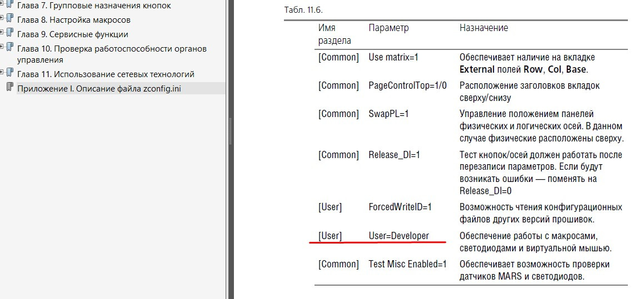644x299 pixels.
Task: Expand the Глава 8 bookmark node
Action: [2, 17]
